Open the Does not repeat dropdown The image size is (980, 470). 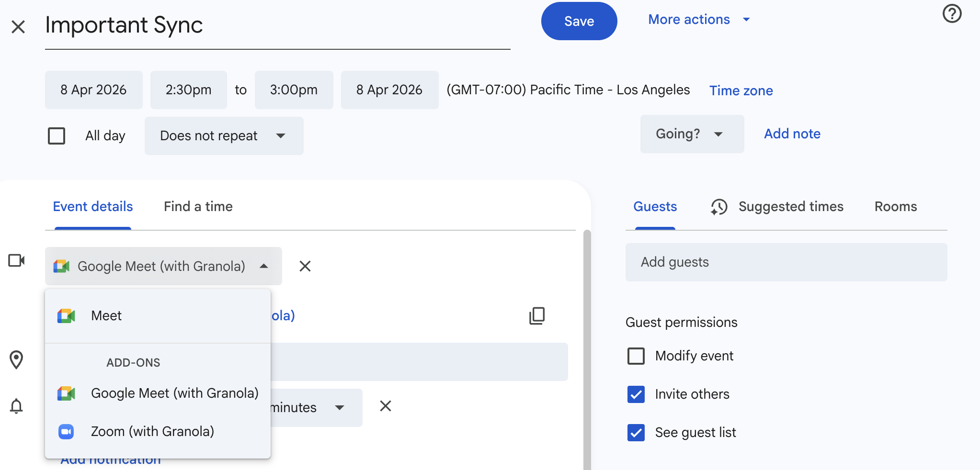point(224,136)
